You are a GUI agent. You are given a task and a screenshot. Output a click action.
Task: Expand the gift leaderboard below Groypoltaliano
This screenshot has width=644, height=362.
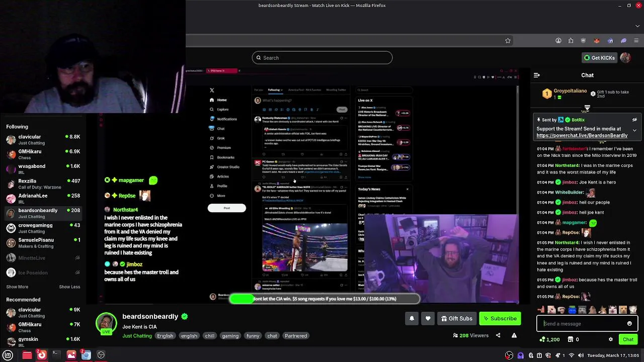point(587,108)
